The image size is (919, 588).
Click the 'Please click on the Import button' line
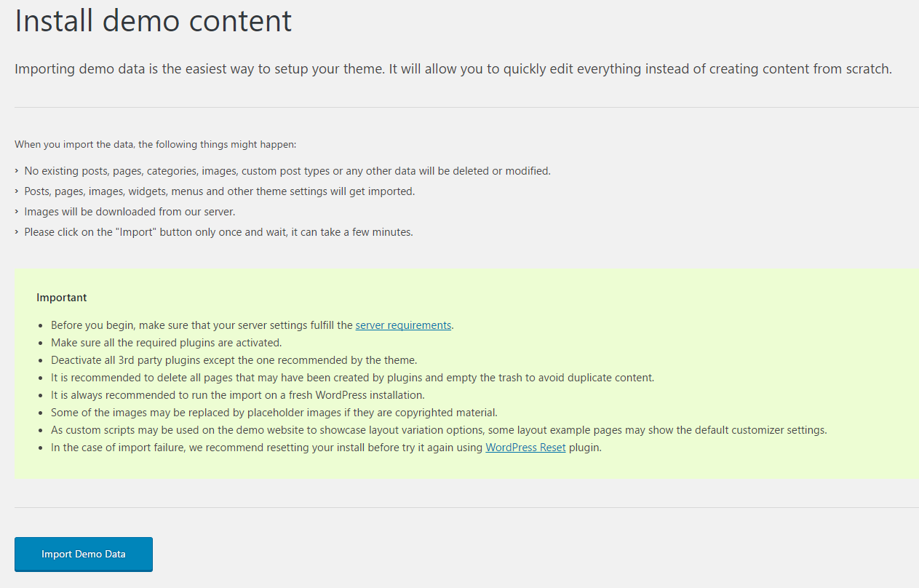pyautogui.click(x=218, y=232)
